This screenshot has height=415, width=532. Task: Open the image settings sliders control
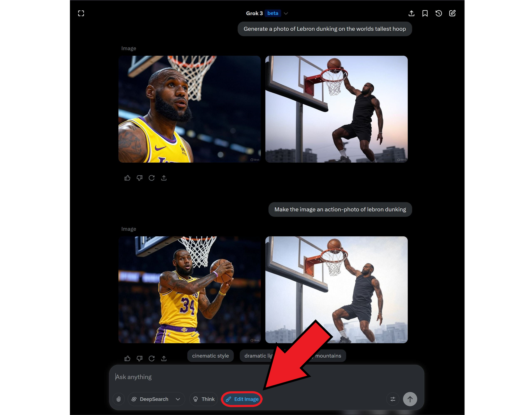pyautogui.click(x=393, y=399)
